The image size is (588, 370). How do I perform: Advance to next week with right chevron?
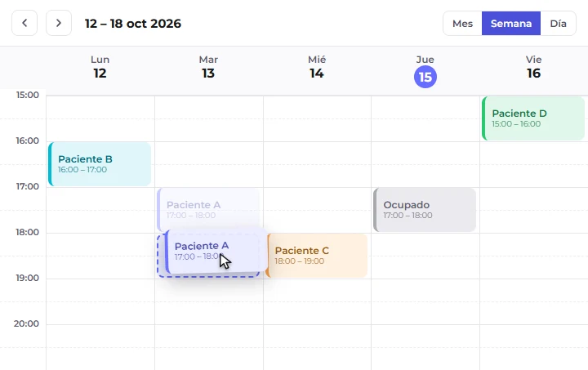pos(59,23)
